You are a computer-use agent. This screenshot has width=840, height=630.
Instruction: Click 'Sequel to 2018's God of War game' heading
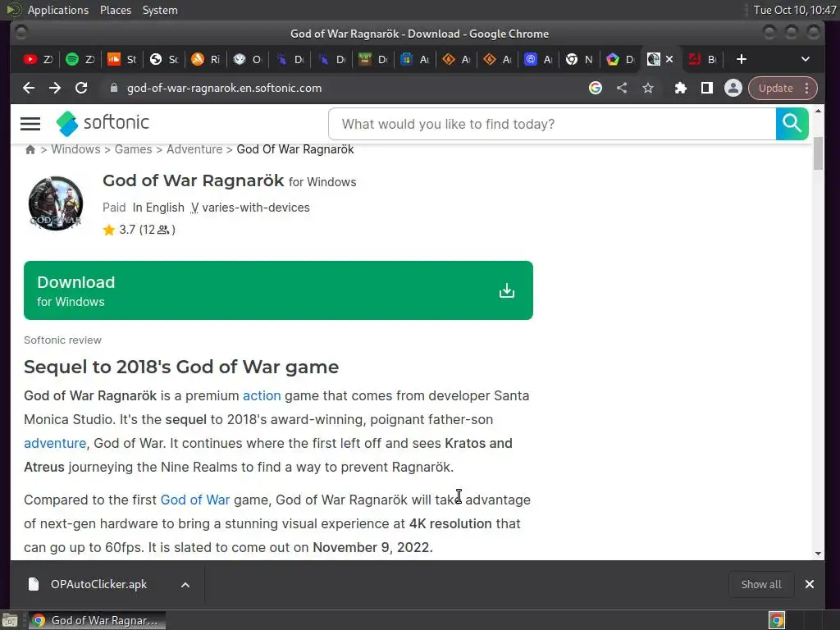(x=181, y=367)
